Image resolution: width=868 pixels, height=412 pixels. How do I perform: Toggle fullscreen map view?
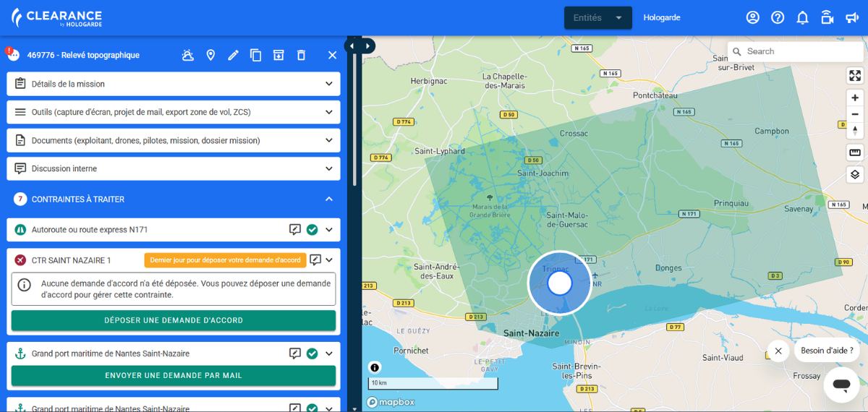[x=855, y=75]
